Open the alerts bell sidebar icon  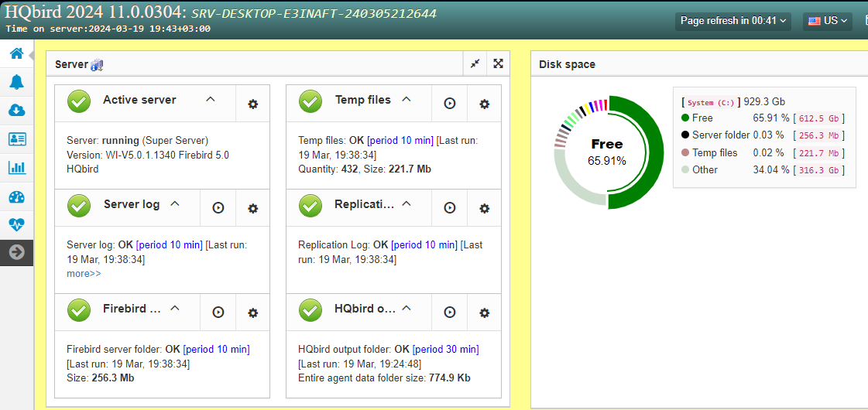(16, 83)
